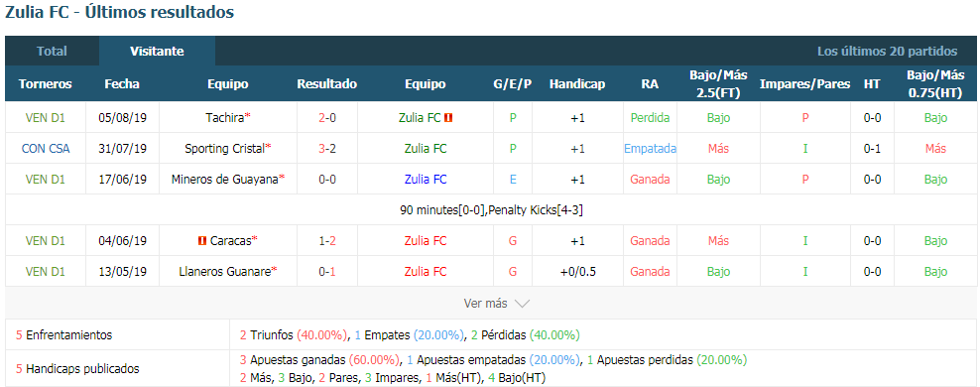
Task: Open Llaneros Guanare team page
Action: (x=225, y=272)
